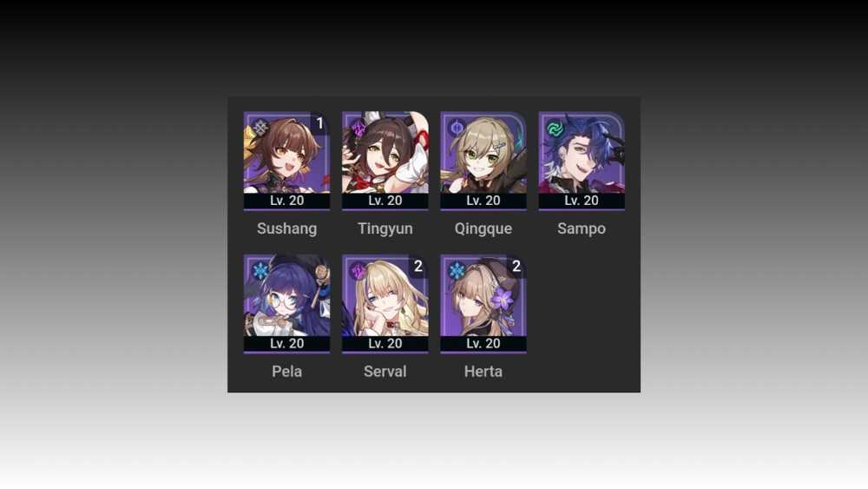Click the eidolon badge 2 on Serval
The width and height of the screenshot is (868, 489).
(x=418, y=266)
